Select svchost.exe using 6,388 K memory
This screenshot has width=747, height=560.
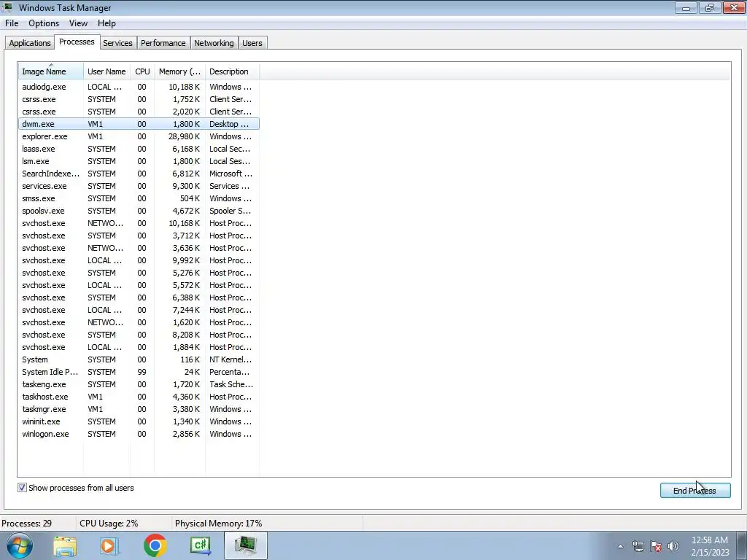(x=139, y=297)
